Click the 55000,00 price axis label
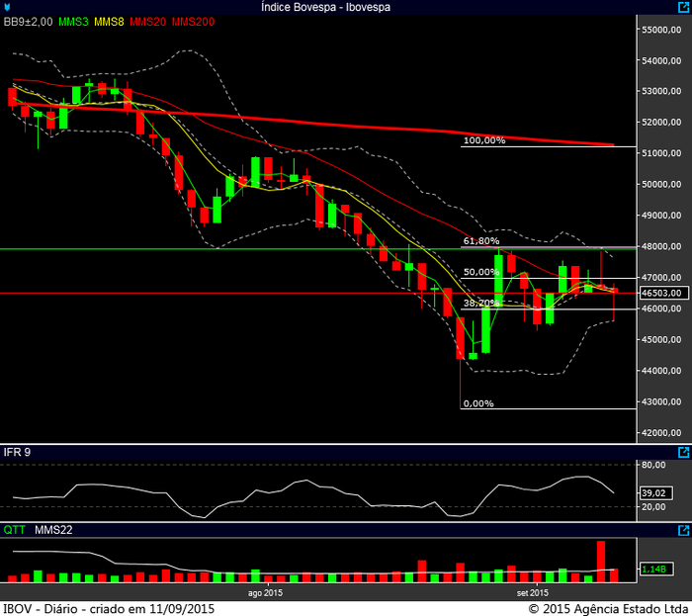 click(x=661, y=30)
